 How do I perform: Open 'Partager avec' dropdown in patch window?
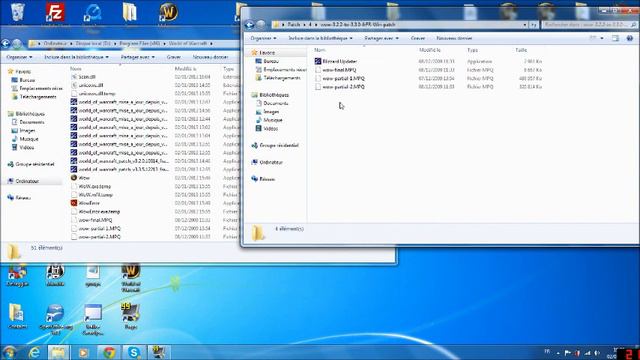[x=381, y=38]
